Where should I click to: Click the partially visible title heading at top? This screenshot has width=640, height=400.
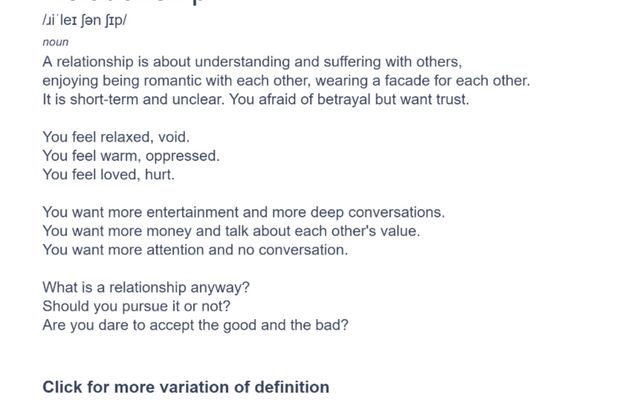122,2
